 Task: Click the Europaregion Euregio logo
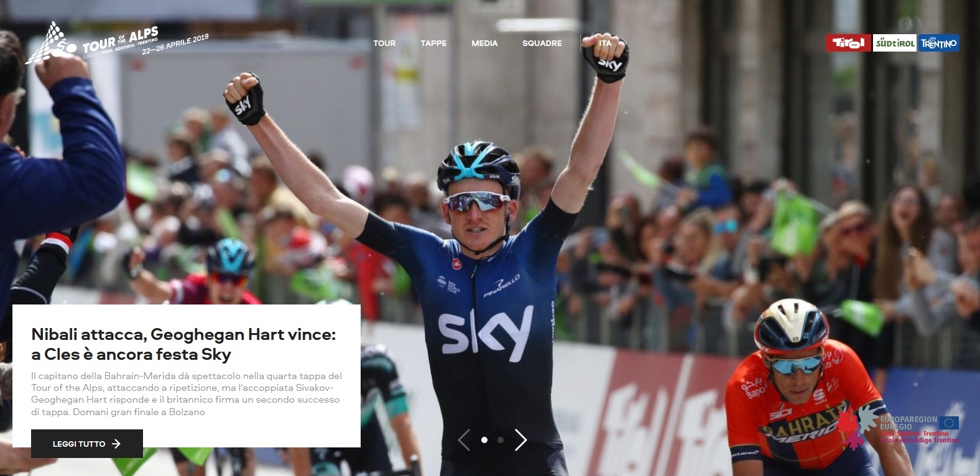899,428
